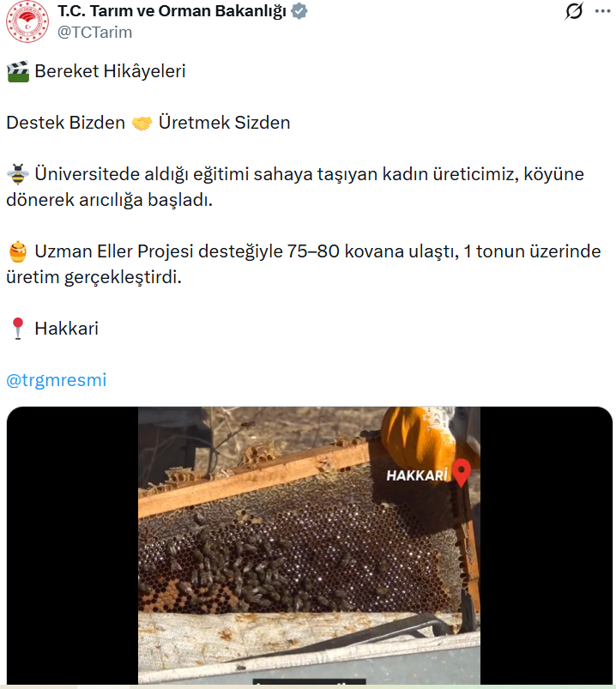Open the three-dot more options menu
Image resolution: width=616 pixels, height=689 pixels.
click(603, 11)
